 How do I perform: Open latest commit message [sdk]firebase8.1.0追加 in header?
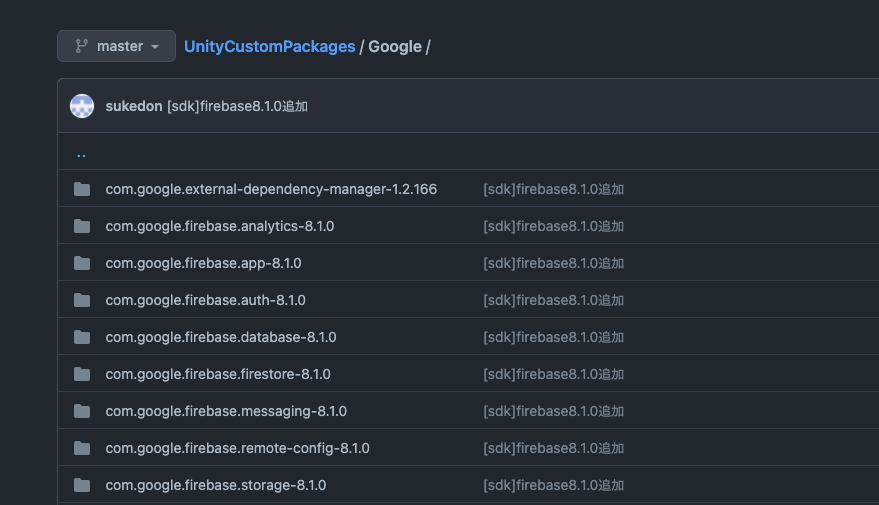(238, 106)
